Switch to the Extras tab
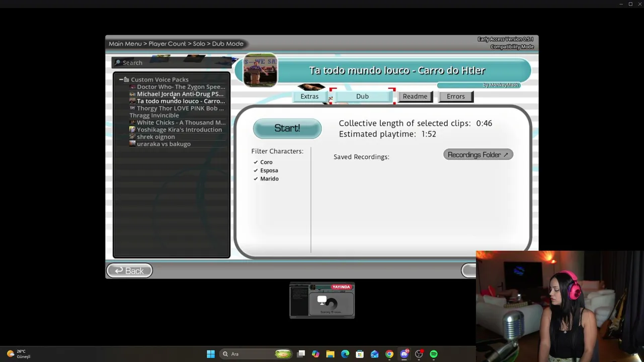 click(x=309, y=97)
